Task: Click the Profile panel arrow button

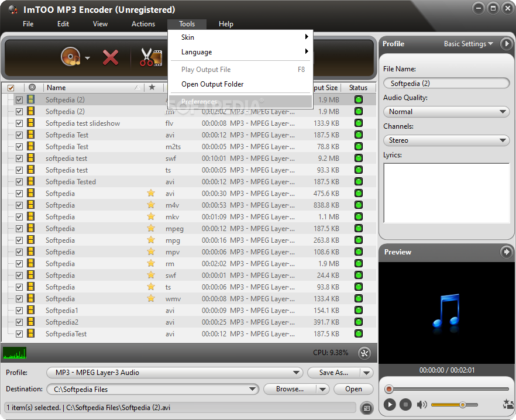Action: coord(506,43)
